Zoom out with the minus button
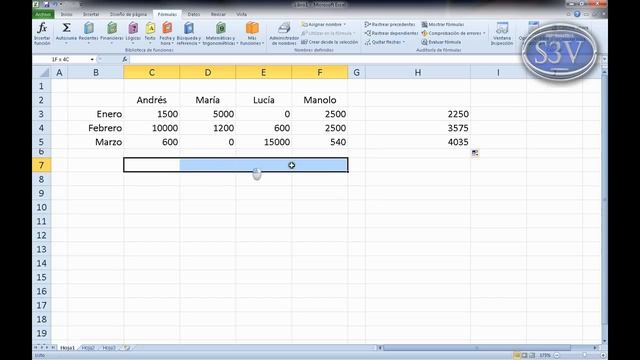The image size is (640, 360). [x=557, y=356]
